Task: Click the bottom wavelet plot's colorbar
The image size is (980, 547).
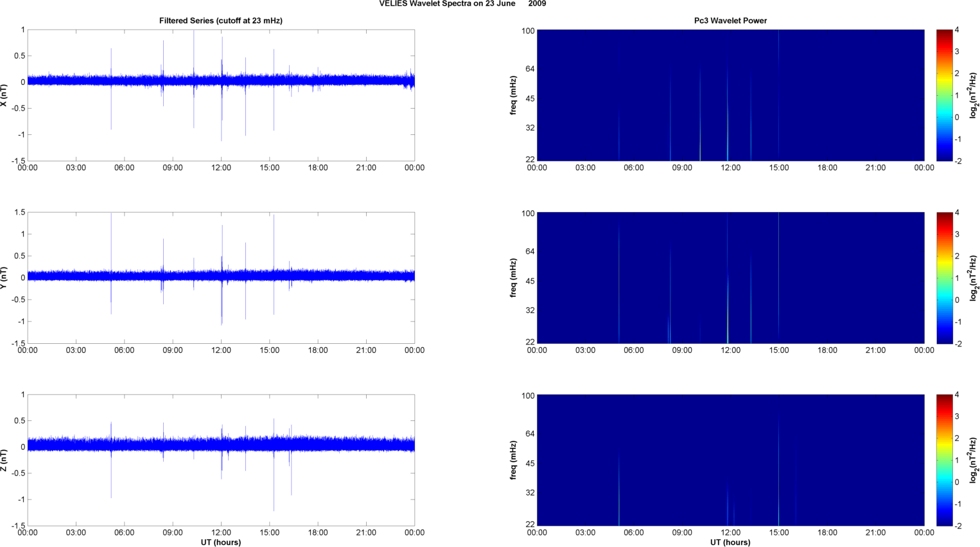Action: coord(944,460)
